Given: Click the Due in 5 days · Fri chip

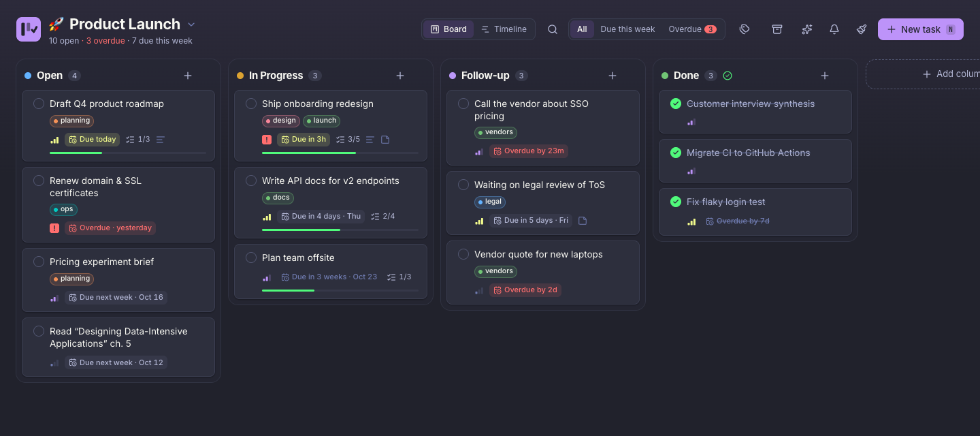Looking at the screenshot, I should (532, 221).
